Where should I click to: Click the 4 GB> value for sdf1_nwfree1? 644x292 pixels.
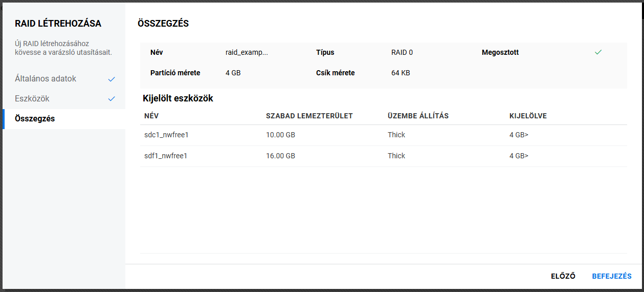point(519,156)
